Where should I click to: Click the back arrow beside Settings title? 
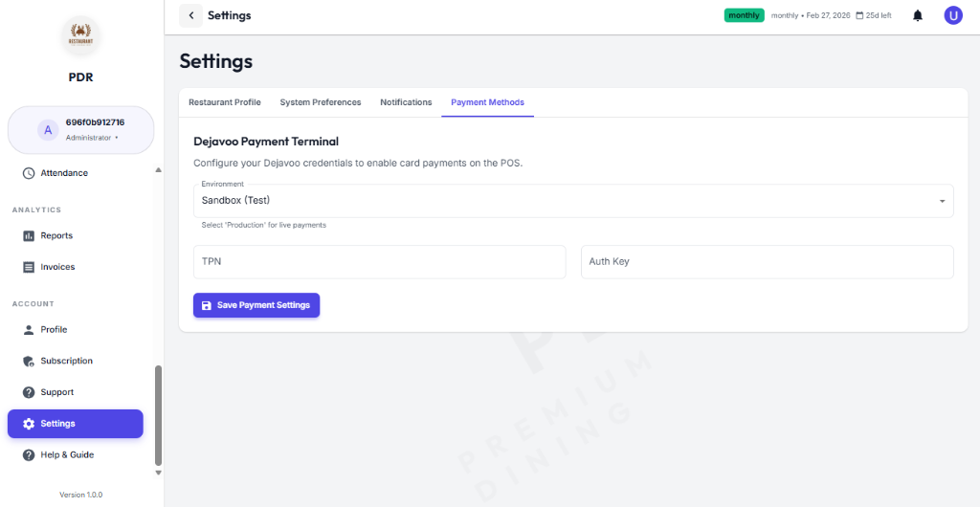point(191,15)
